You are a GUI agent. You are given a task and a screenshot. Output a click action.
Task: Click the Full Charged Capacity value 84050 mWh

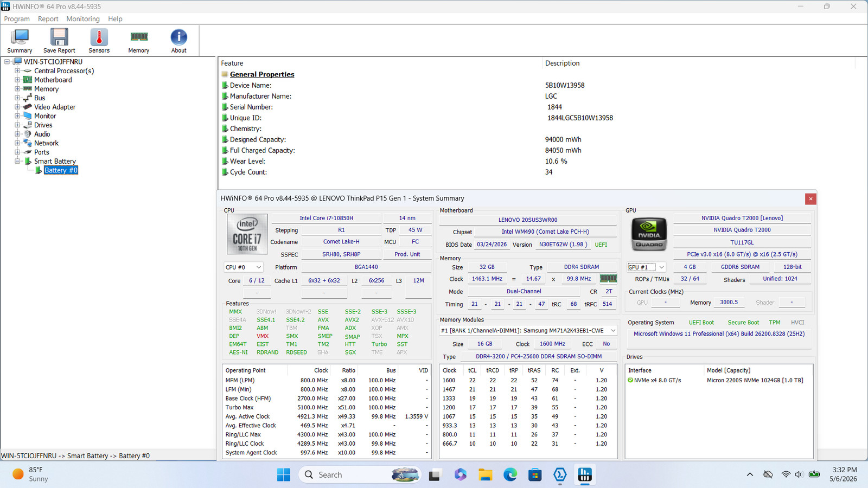(x=563, y=150)
